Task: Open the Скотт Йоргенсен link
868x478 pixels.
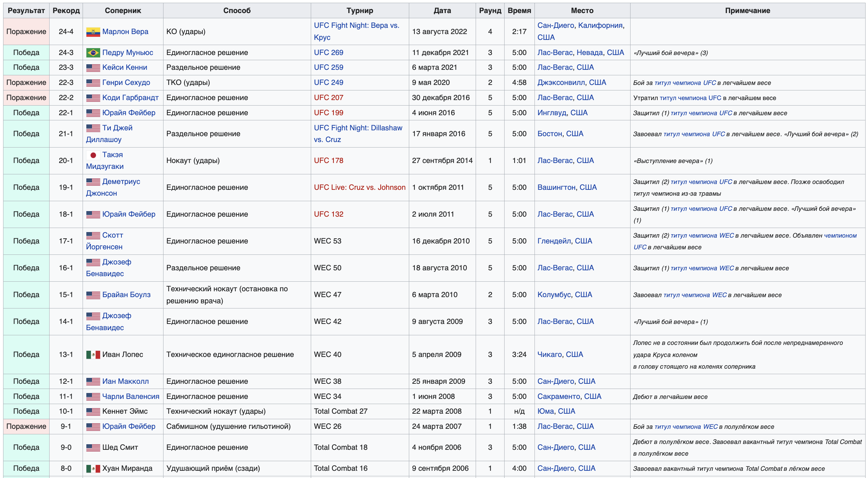Action: pyautogui.click(x=105, y=241)
